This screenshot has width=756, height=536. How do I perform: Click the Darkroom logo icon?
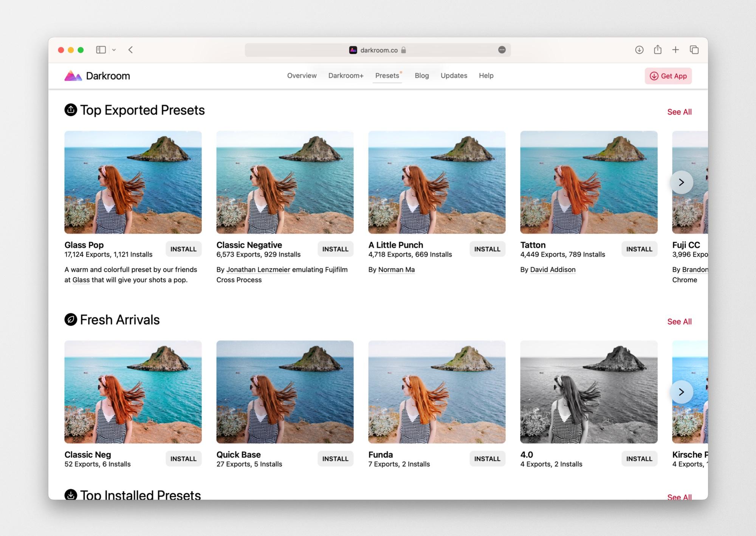pos(73,76)
